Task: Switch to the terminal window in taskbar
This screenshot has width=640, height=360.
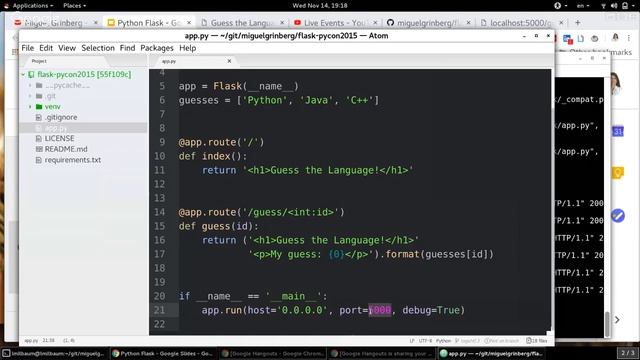Action: [54, 353]
